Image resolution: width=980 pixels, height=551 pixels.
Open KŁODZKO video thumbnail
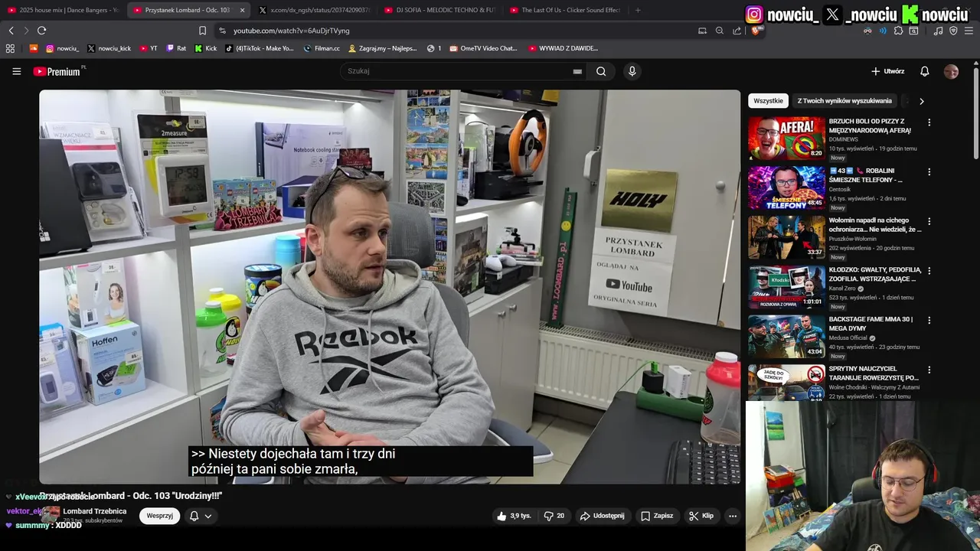point(786,287)
